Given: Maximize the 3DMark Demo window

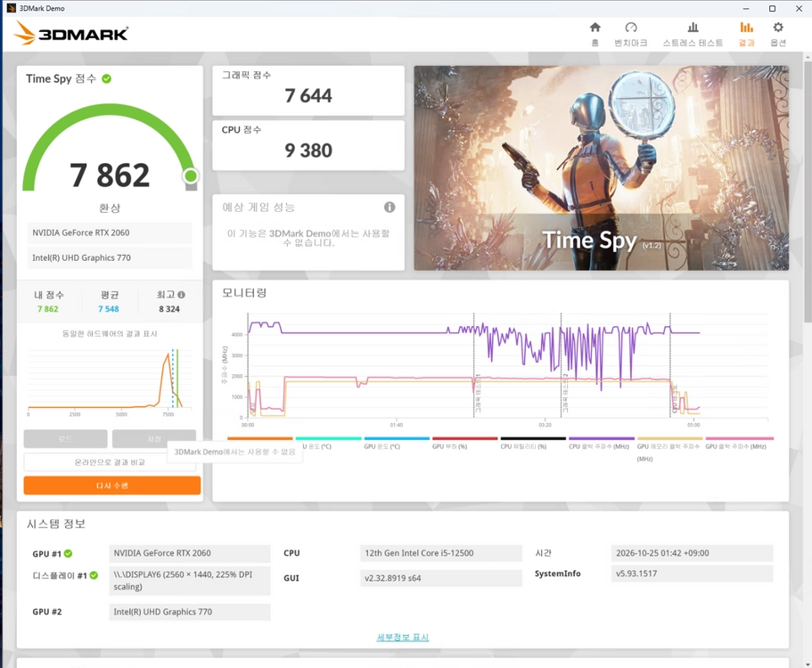Looking at the screenshot, I should coord(772,8).
